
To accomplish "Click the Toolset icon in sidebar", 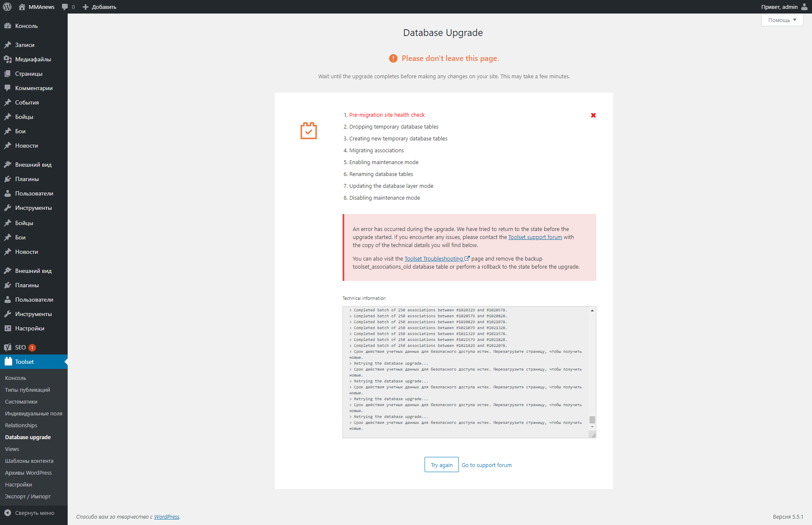I will click(x=8, y=361).
